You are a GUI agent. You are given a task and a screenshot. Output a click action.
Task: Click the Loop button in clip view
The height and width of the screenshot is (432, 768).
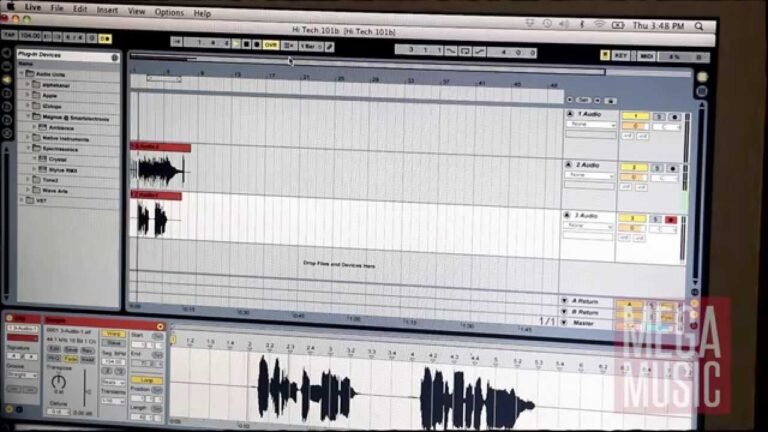click(x=146, y=380)
